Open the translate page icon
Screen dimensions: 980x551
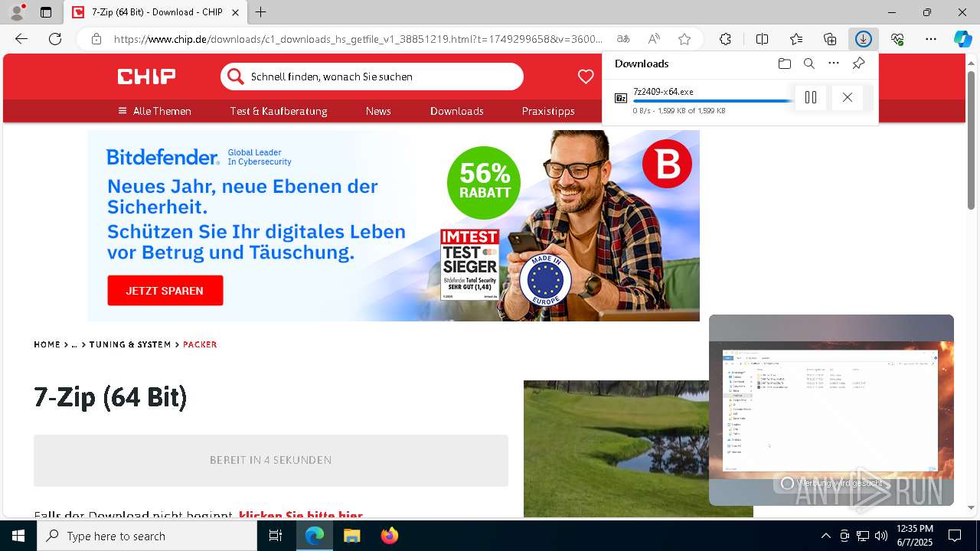(623, 39)
